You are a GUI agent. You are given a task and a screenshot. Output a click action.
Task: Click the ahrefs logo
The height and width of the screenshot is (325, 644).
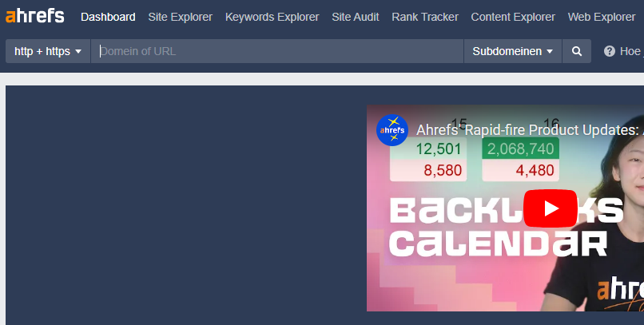[35, 17]
